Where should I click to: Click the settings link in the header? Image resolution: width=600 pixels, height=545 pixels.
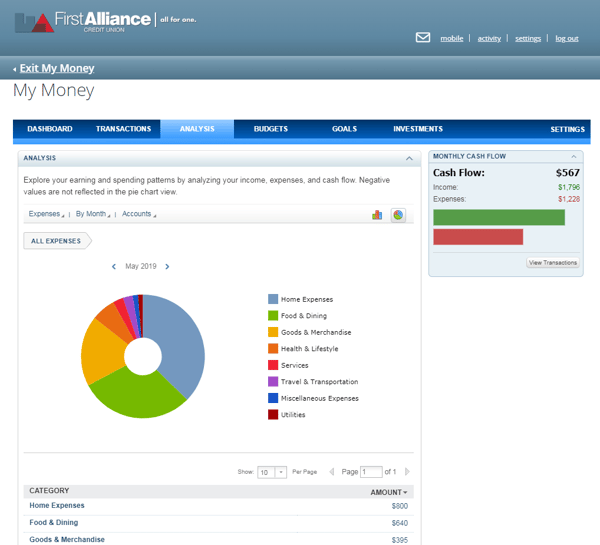point(528,38)
